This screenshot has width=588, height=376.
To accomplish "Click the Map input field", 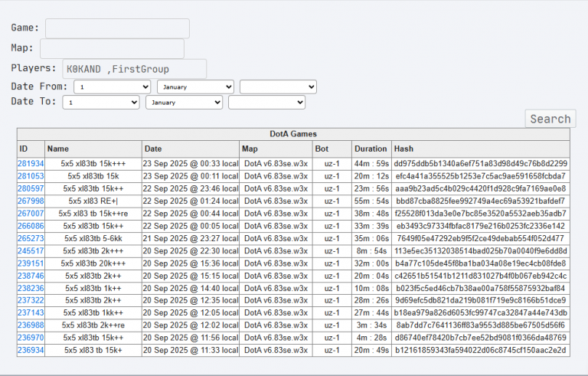I will tap(112, 49).
